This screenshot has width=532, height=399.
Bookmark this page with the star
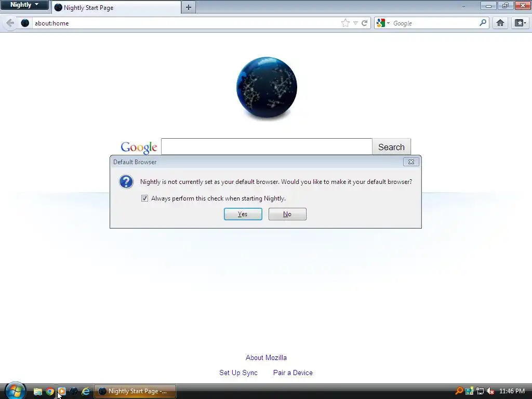coord(345,23)
